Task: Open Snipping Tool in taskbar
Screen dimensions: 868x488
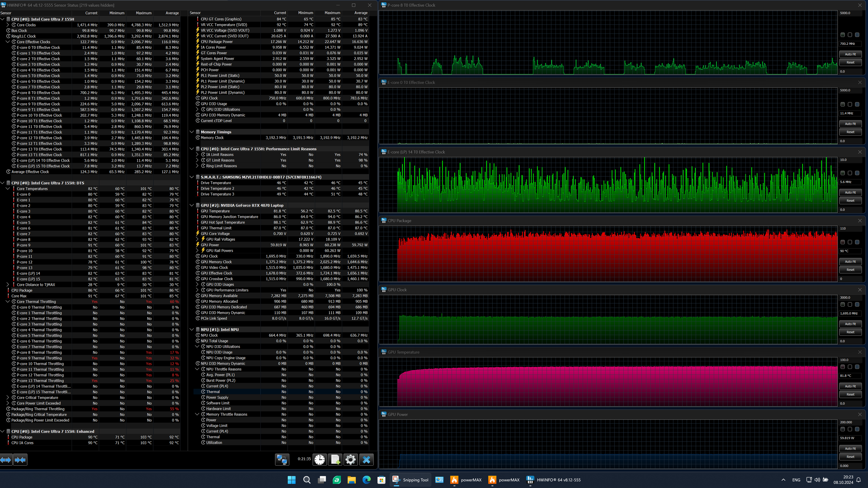Action: (410, 480)
